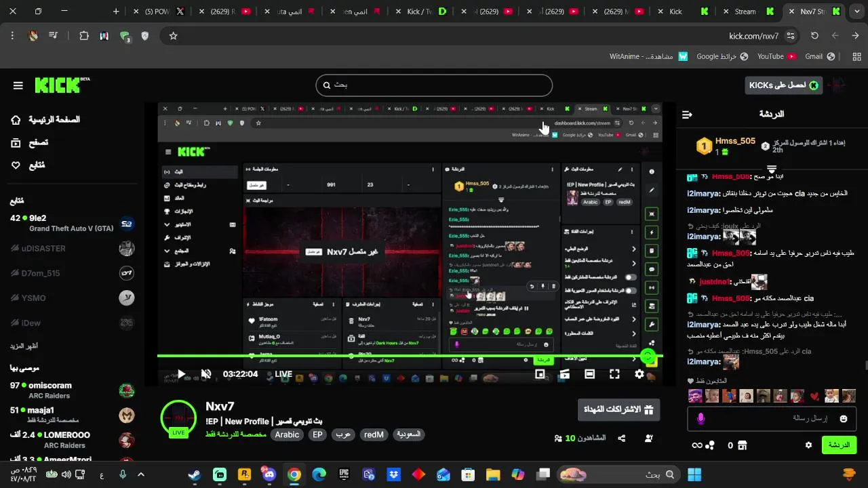The width and height of the screenshot is (868, 488).
Task: Reload the page in Chrome
Action: [814, 36]
